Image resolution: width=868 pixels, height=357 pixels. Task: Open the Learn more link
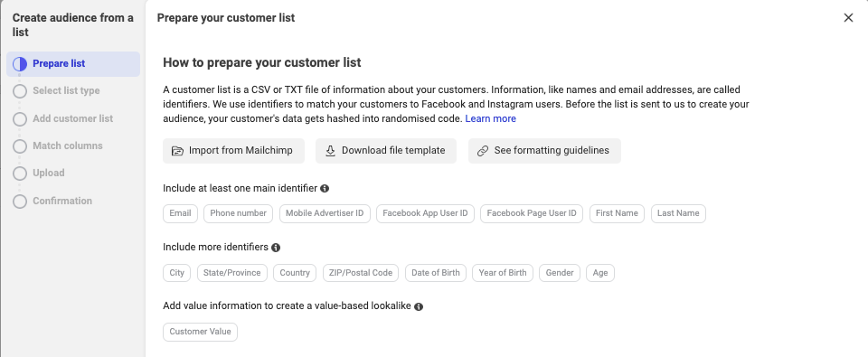pos(490,119)
